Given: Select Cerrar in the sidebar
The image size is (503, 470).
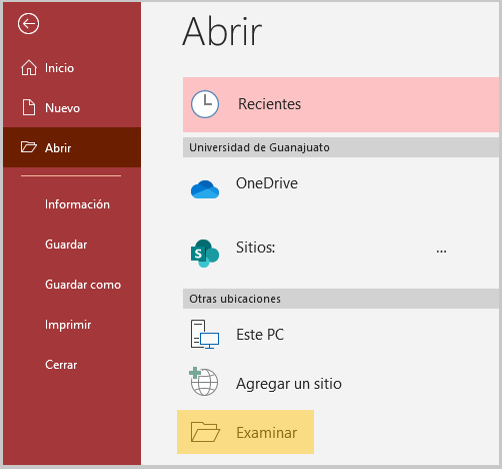Looking at the screenshot, I should point(61,365).
